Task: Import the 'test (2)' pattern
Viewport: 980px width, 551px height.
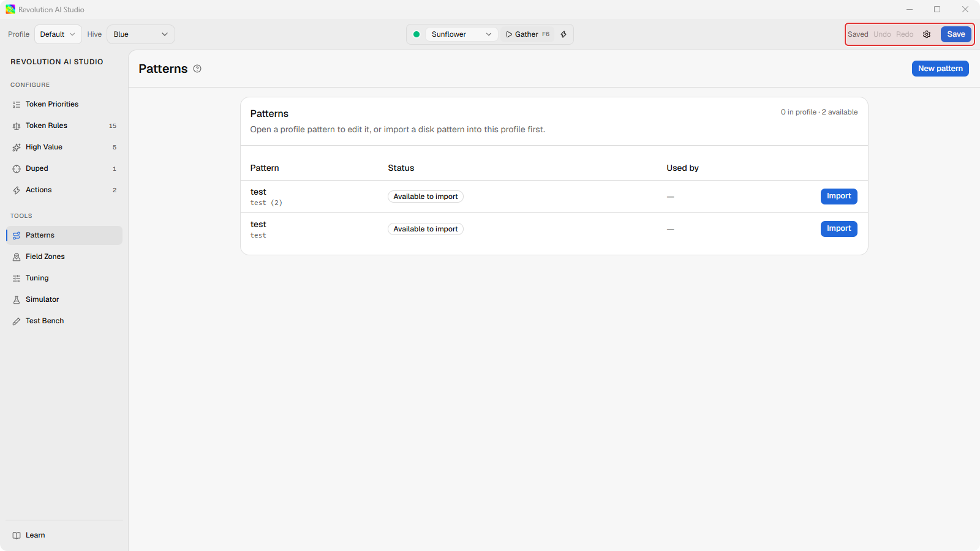Action: (x=839, y=196)
